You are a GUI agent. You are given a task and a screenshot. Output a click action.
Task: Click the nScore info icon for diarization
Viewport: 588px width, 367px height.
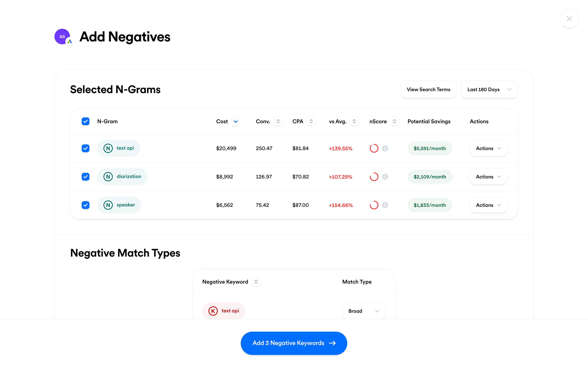point(385,176)
